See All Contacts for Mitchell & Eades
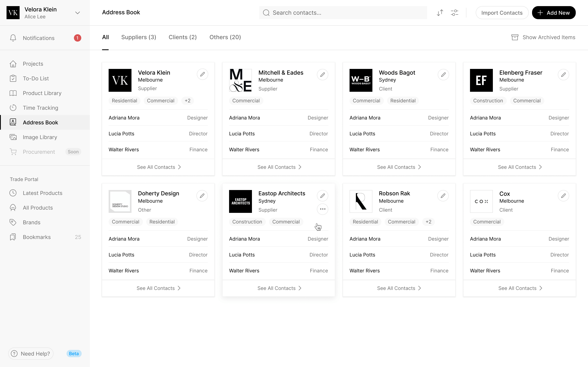The width and height of the screenshot is (588, 367). tap(279, 167)
